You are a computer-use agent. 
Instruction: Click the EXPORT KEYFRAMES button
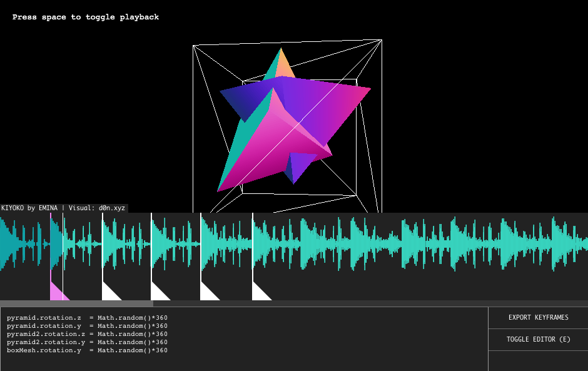(537, 317)
